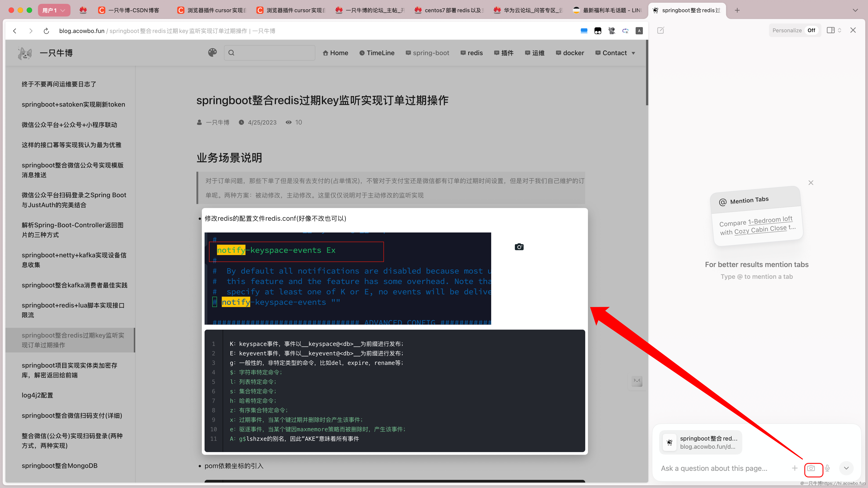Go forward with the browser forward arrow
The image size is (868, 488).
(x=31, y=31)
